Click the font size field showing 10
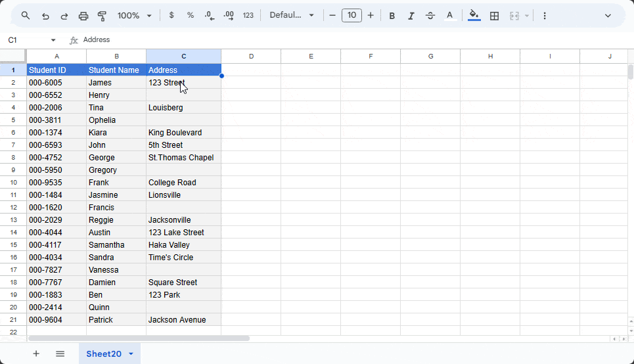This screenshot has height=364, width=634. pyautogui.click(x=351, y=15)
